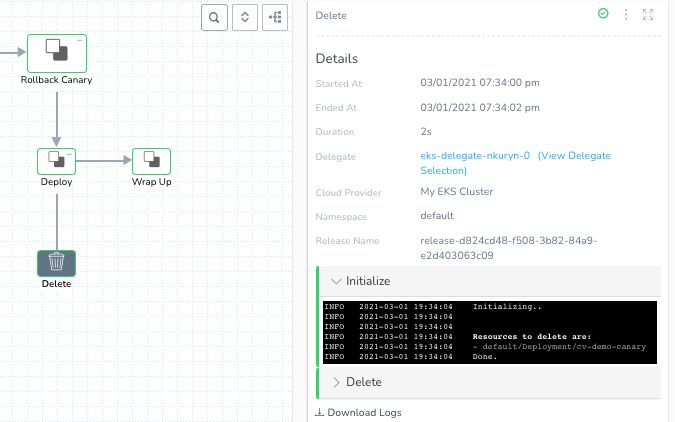This screenshot has width=675, height=422.
Task: Click the Delegate field label
Action: 336,157
